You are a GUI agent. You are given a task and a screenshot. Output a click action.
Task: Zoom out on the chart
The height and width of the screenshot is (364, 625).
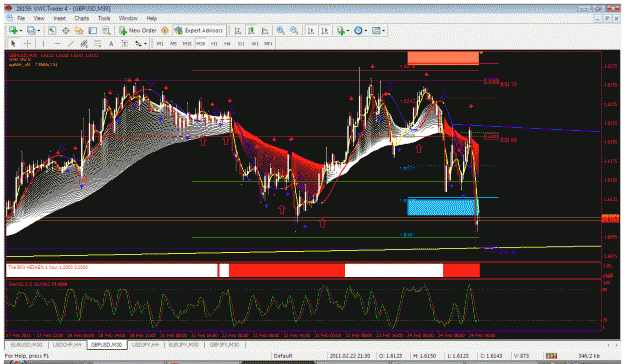click(294, 31)
